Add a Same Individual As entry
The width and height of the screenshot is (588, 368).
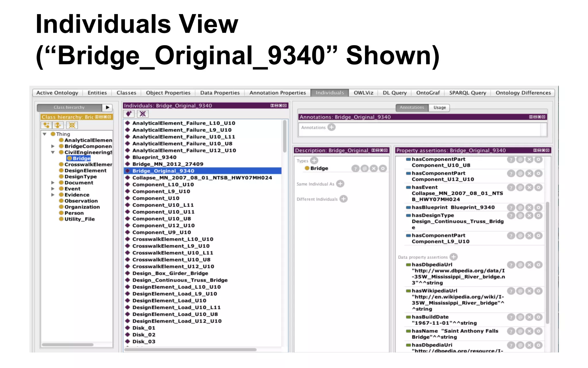pos(340,184)
